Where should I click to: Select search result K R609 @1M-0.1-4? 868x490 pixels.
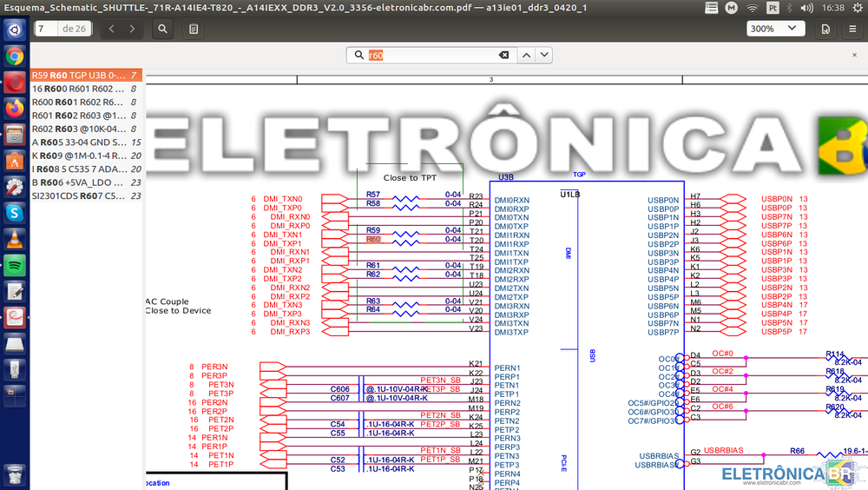pos(85,156)
